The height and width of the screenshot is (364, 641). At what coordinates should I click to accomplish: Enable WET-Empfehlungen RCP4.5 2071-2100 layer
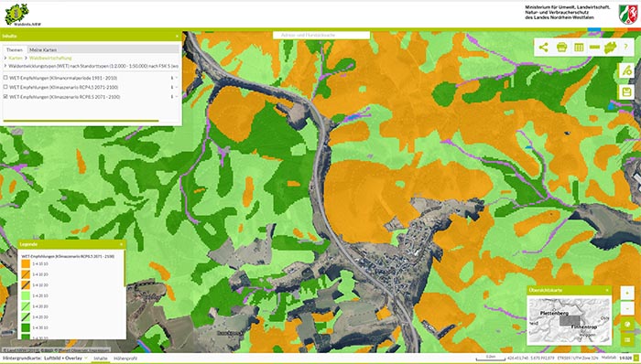pos(5,87)
